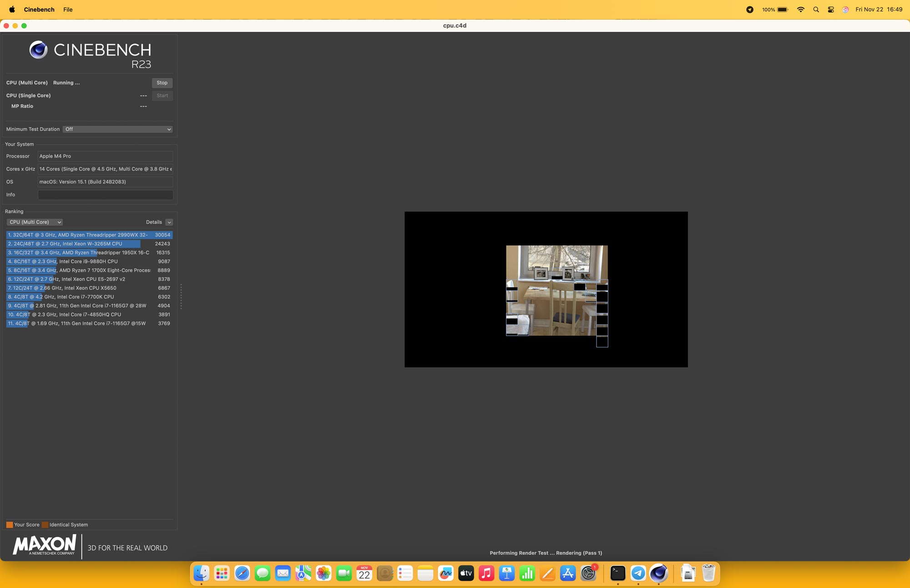Launch FaceTime from the dock
The image size is (910, 588).
pos(344,573)
